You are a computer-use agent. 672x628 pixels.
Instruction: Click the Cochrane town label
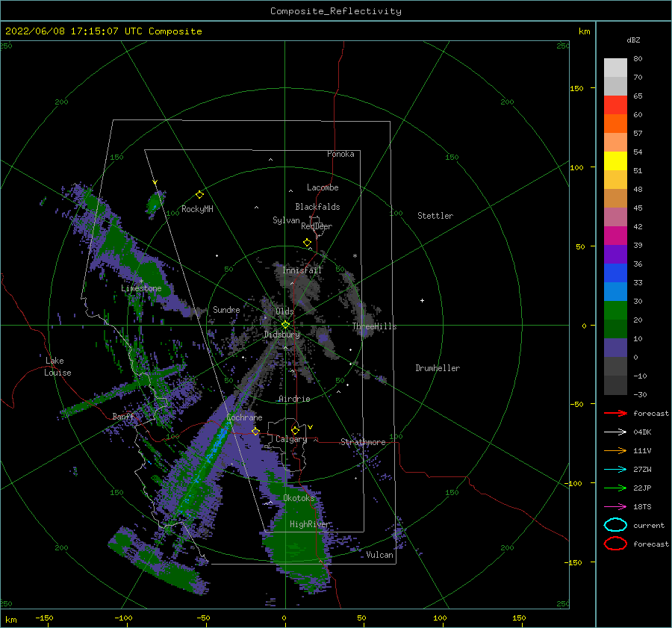pos(244,417)
